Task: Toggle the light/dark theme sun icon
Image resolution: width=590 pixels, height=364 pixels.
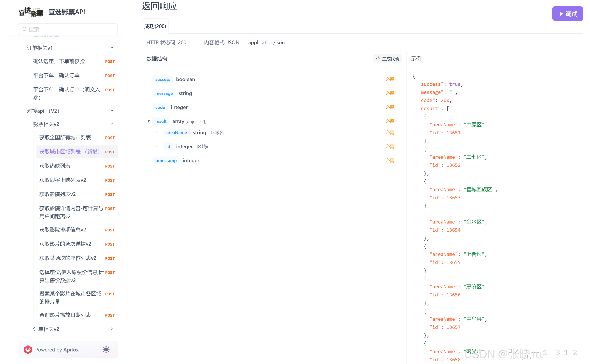Action: coord(106,350)
